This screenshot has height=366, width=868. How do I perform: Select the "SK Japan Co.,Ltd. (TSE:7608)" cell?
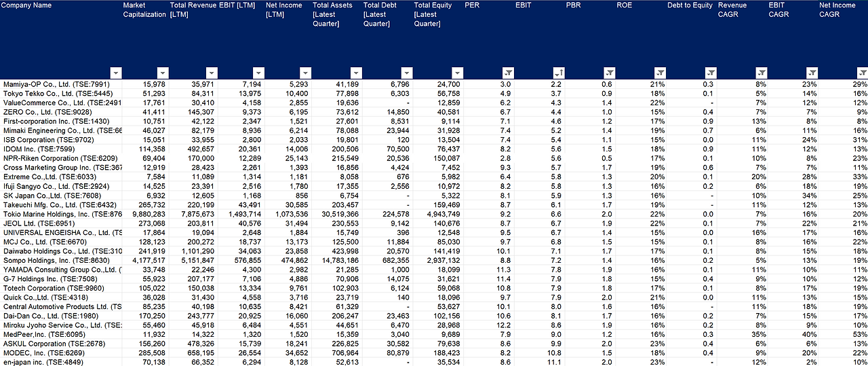point(61,195)
